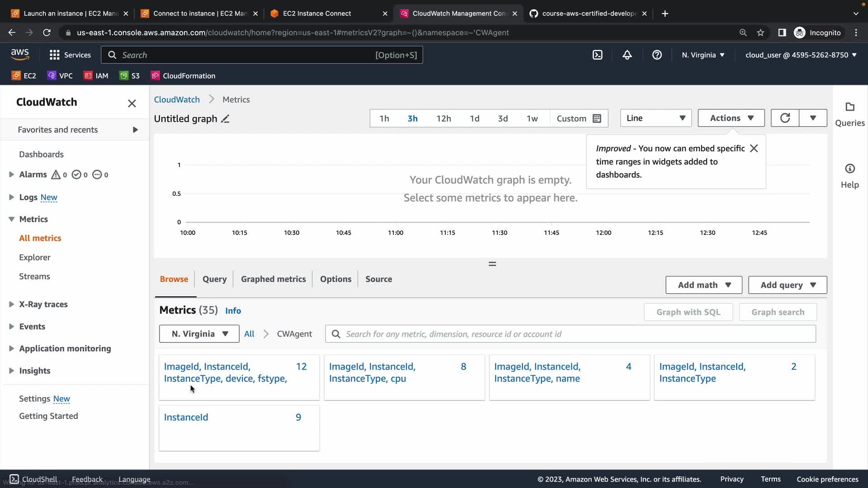Open Services grid menu icon

click(55, 55)
